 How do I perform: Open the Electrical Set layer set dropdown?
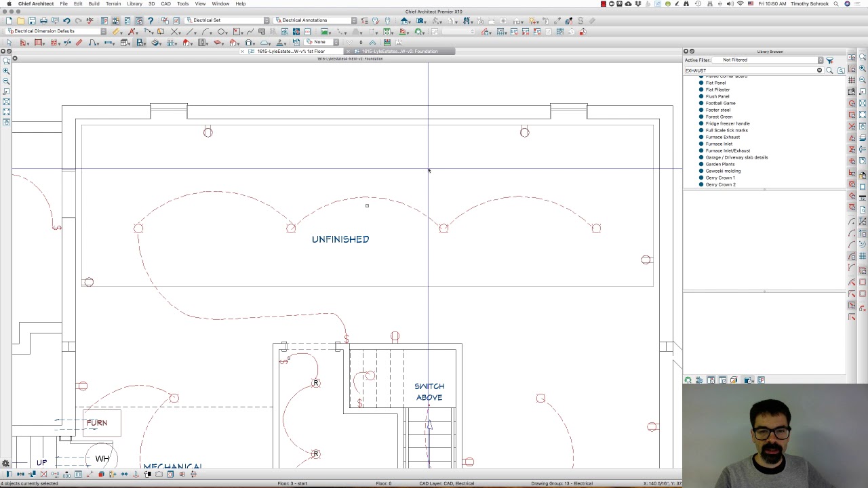267,20
